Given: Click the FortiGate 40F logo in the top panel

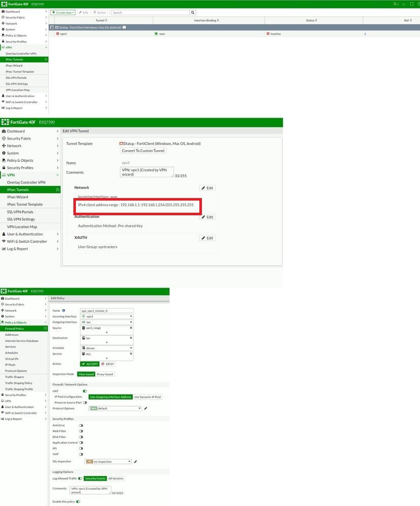Looking at the screenshot, I should [x=15, y=4].
